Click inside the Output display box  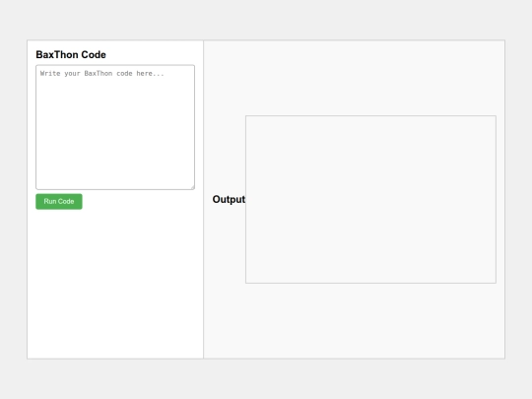pyautogui.click(x=370, y=199)
